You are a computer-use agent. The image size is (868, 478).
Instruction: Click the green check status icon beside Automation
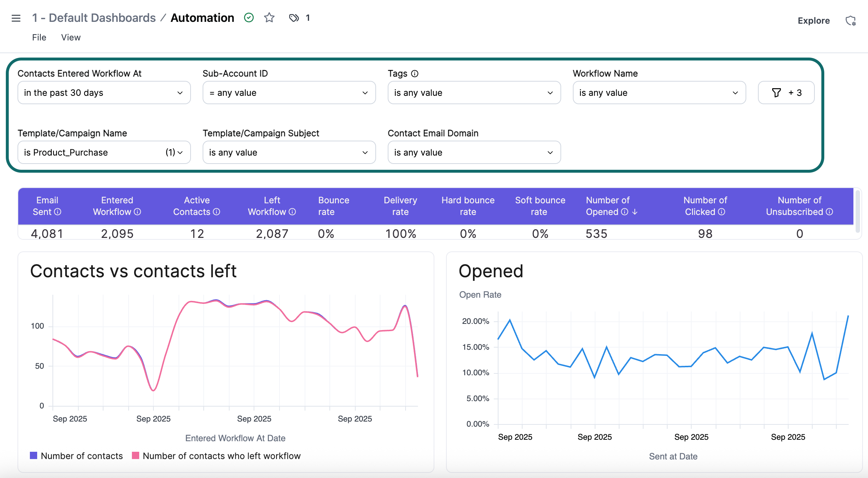coord(249,17)
